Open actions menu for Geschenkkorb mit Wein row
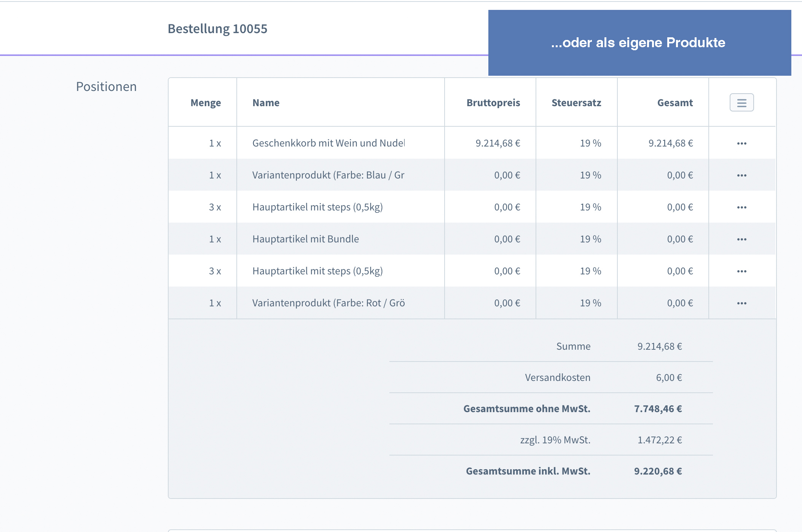 741,143
